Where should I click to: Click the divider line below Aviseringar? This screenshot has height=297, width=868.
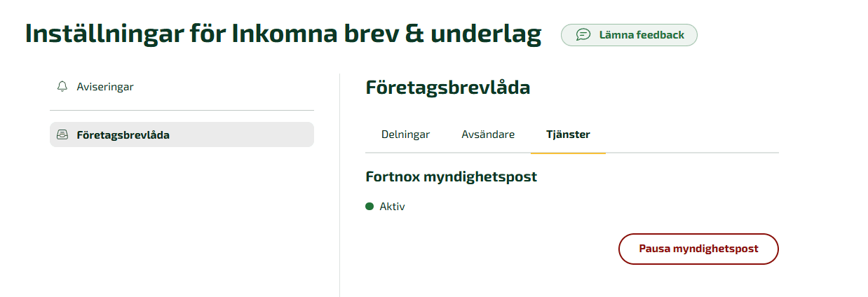point(182,110)
